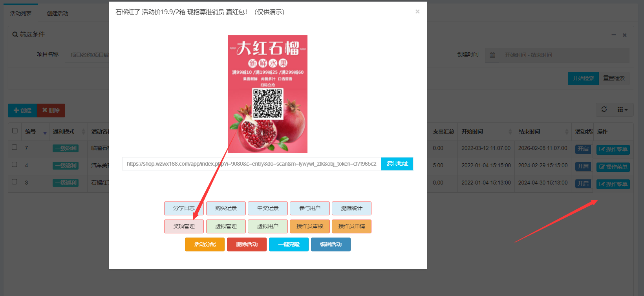The image size is (644, 296).
Task: Open 购买记录 purchase records
Action: (226, 208)
